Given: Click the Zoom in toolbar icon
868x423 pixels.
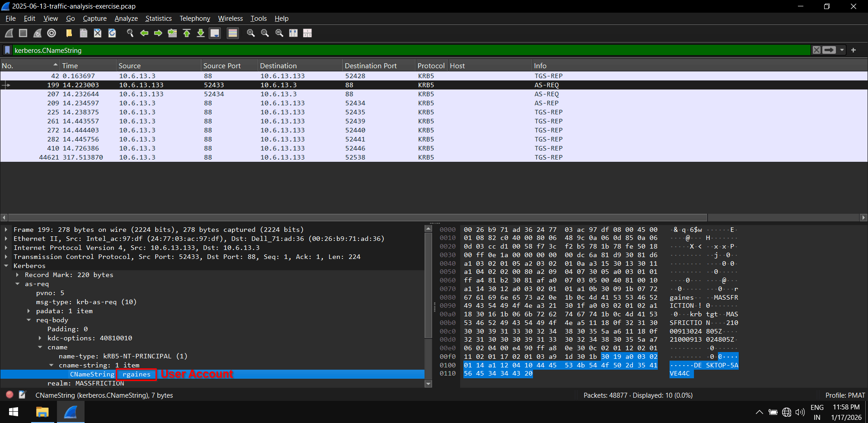Looking at the screenshot, I should click(250, 33).
